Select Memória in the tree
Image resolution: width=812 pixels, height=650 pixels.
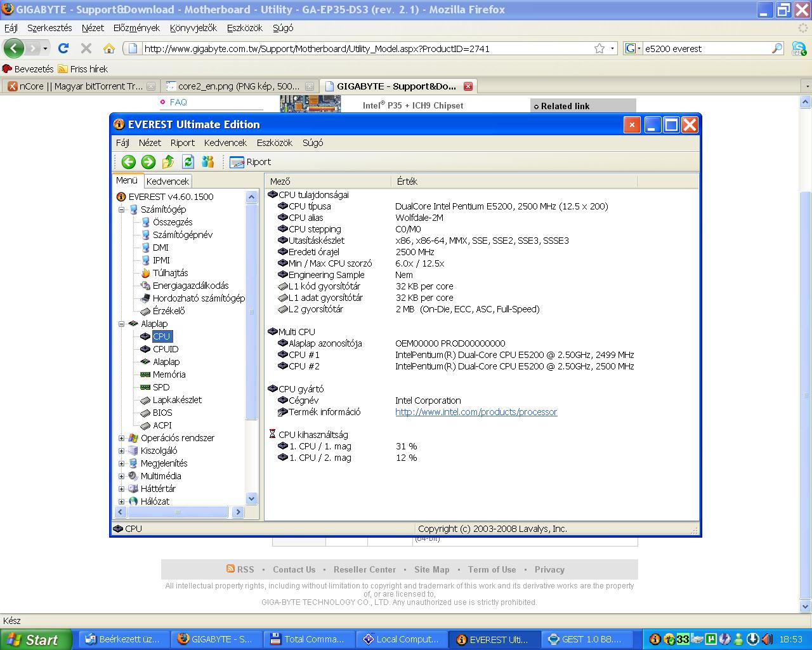coord(169,375)
